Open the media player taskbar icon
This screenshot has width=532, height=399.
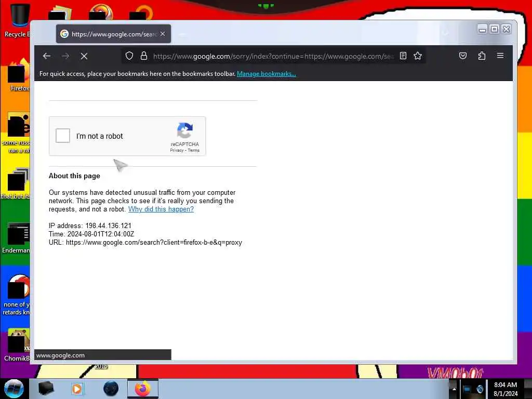click(77, 389)
